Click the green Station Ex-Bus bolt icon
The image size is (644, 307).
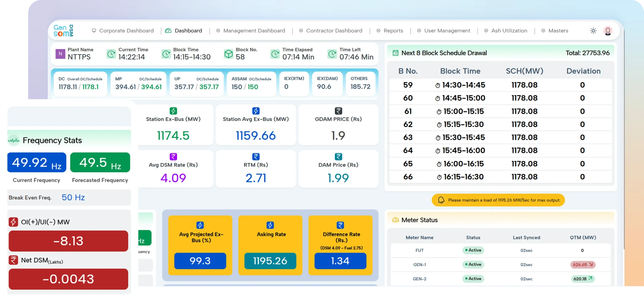(x=173, y=111)
